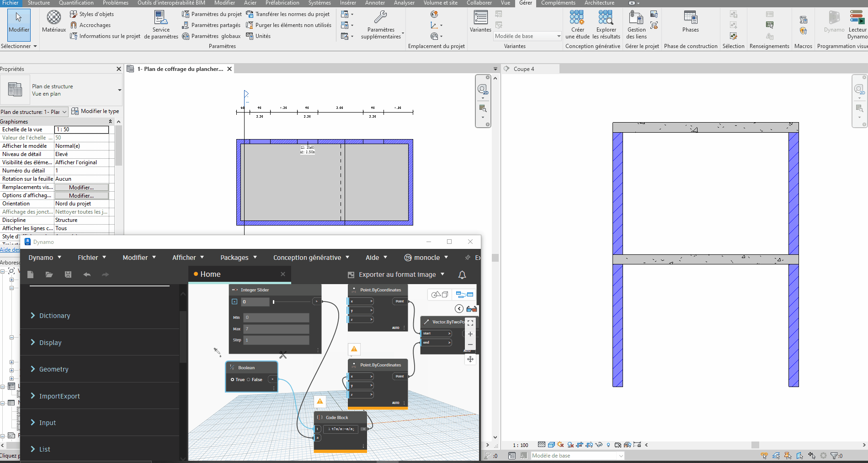
Task: Open Service de paramètres tool
Action: pos(161,25)
